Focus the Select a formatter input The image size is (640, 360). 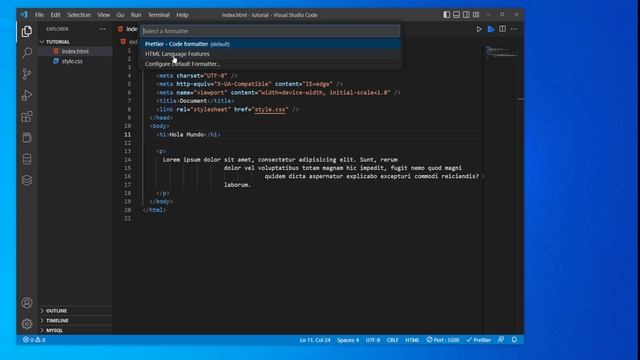tap(271, 31)
